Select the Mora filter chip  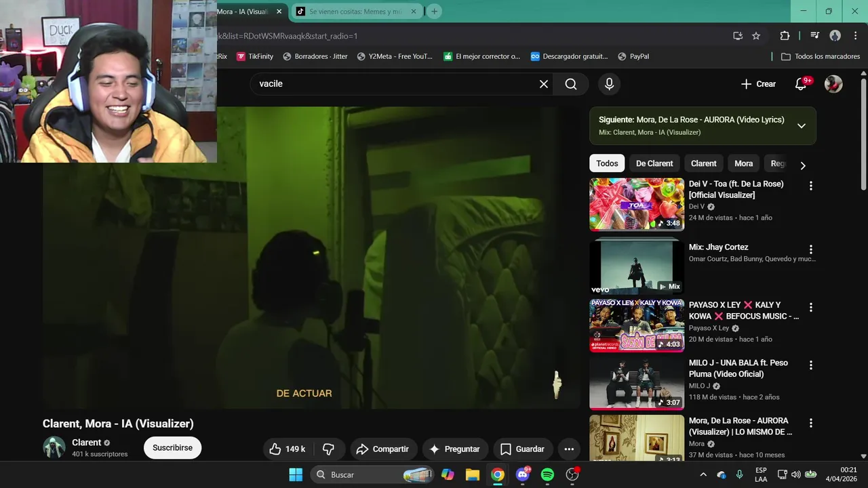[x=743, y=163]
